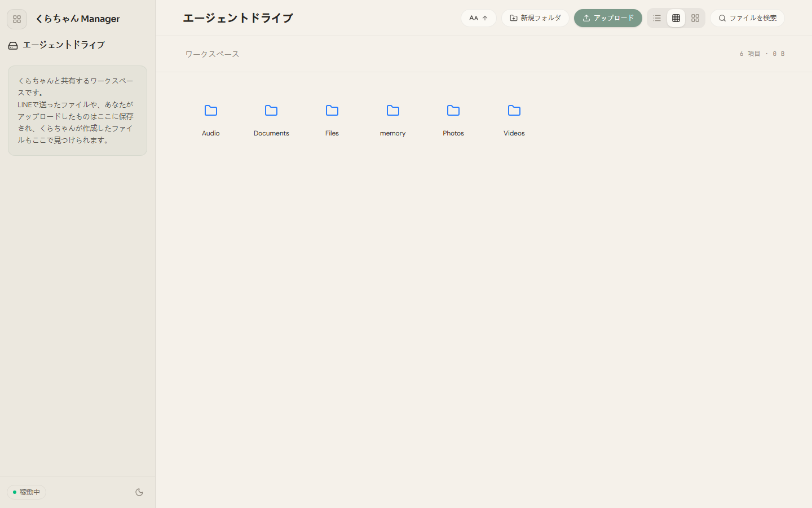Screen dimensions: 812x508
Task: Open the Videos folder
Action: pos(514,120)
